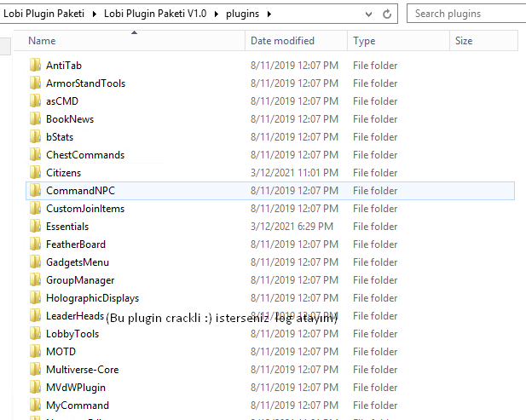Select the MOTD folder icon
Screen dimensions: 526x420
tap(35, 351)
